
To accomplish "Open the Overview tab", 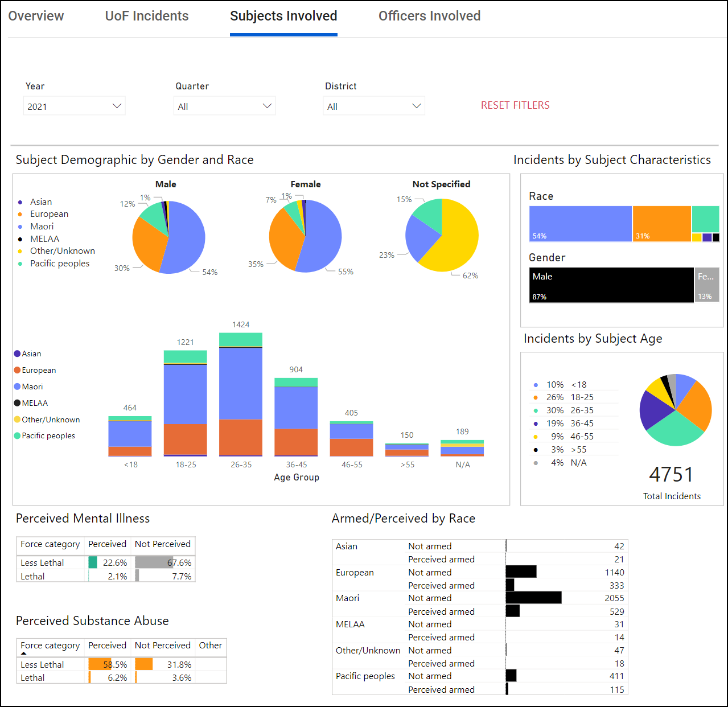I will (x=36, y=16).
